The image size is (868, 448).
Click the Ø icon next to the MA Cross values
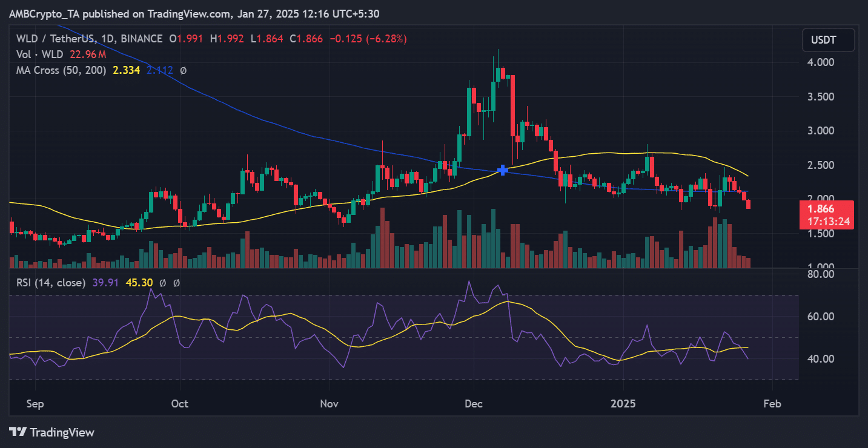(183, 70)
